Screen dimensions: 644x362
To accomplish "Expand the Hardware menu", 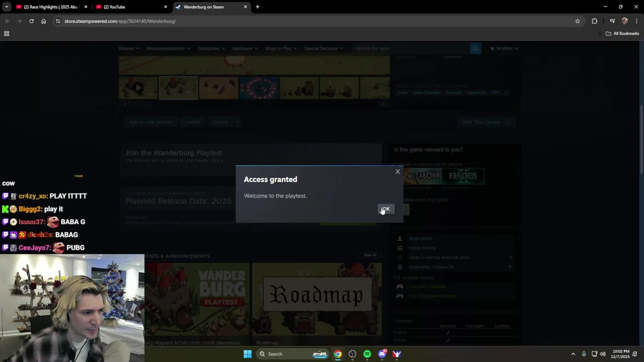I will tap(245, 48).
